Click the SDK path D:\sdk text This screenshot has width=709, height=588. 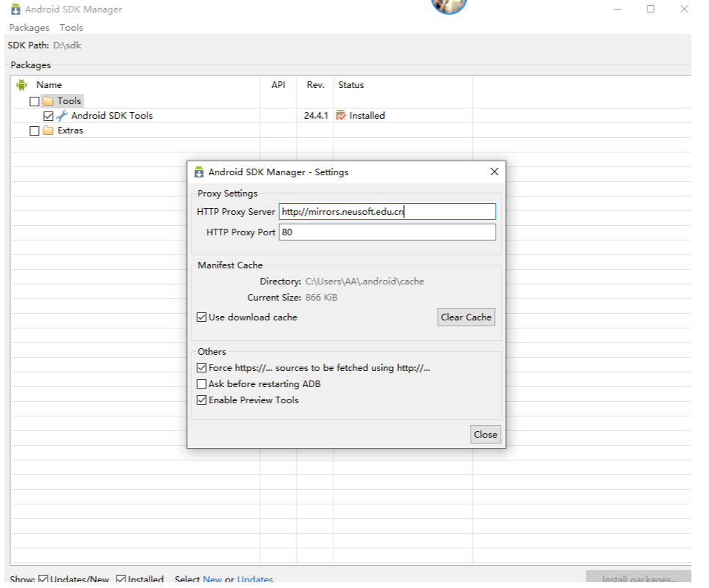coord(67,45)
